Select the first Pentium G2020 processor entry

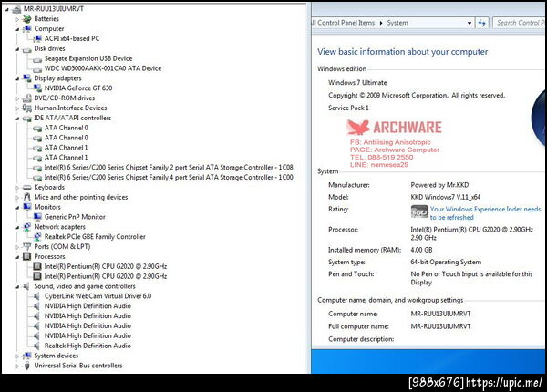[106, 266]
